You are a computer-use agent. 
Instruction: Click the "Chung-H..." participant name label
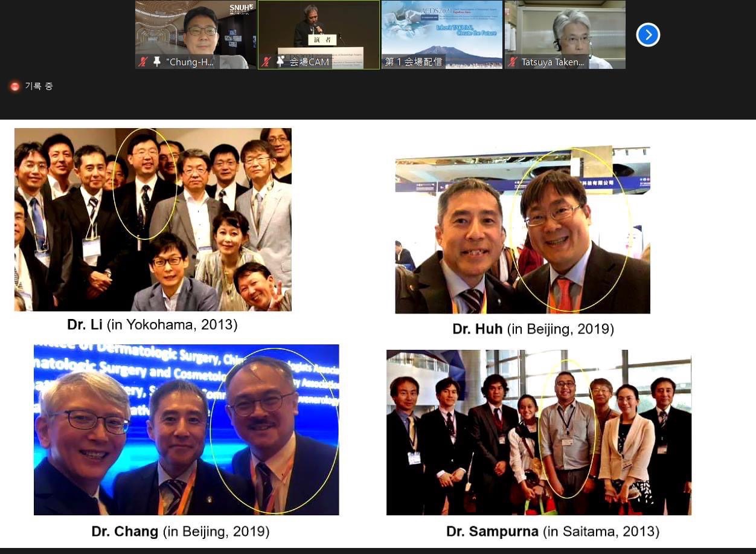[190, 62]
